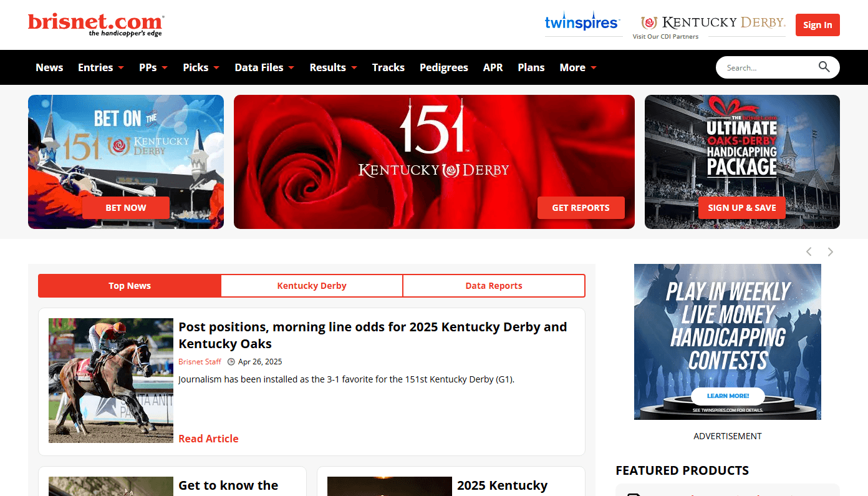This screenshot has width=868, height=496.
Task: Open the Kentucky Derby partner logo
Action: [713, 23]
